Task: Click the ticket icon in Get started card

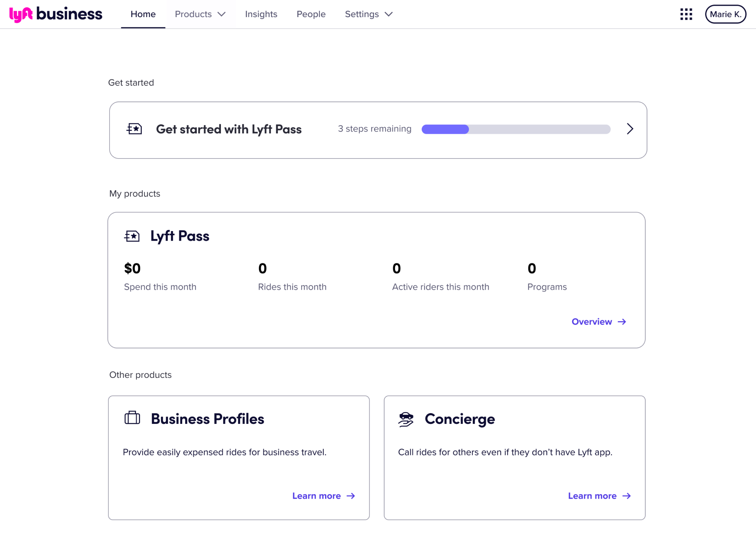Action: pyautogui.click(x=134, y=129)
